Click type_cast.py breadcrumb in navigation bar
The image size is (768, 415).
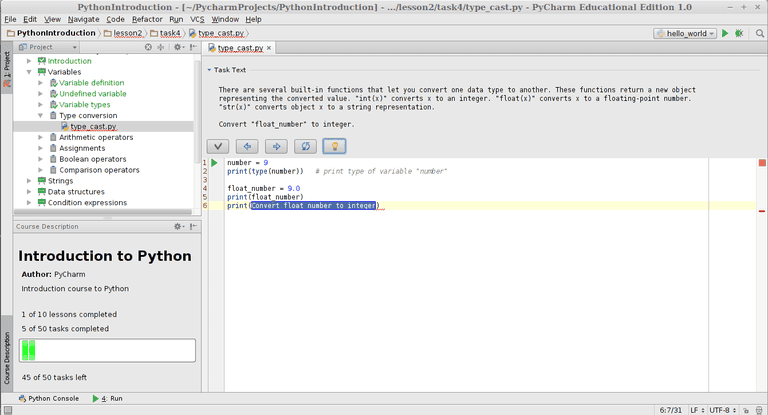click(216, 33)
